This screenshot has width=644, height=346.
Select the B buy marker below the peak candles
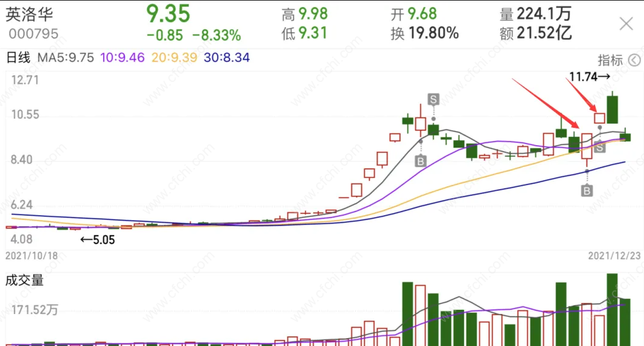420,161
